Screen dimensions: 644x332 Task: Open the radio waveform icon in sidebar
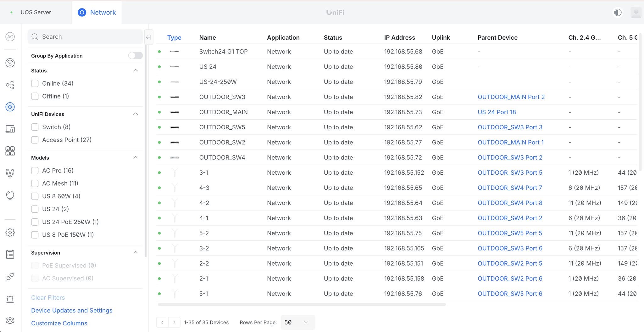point(10,173)
